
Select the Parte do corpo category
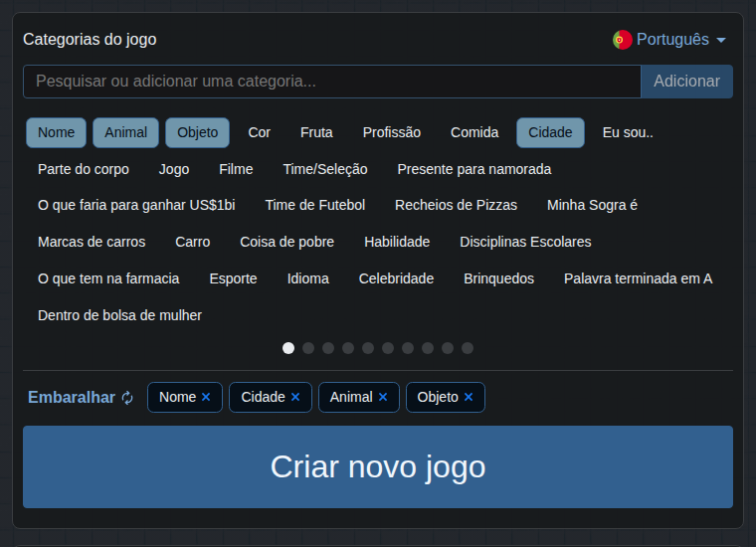pos(84,169)
